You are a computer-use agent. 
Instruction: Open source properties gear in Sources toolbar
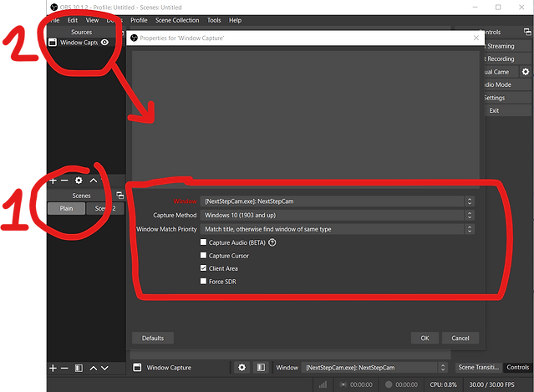coord(79,181)
